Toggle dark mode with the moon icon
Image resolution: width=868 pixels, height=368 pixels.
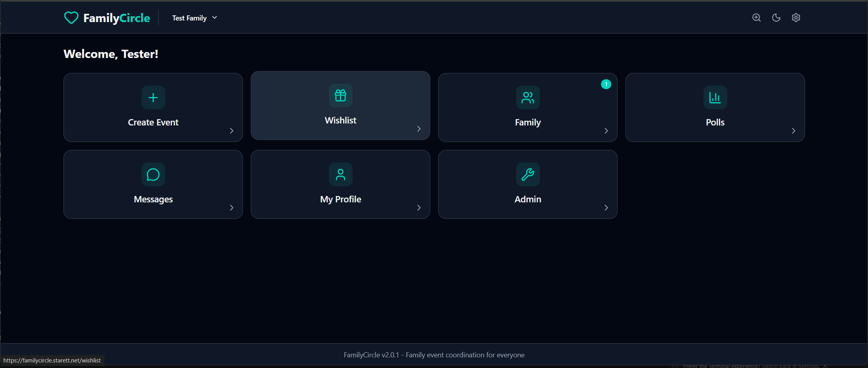(776, 18)
